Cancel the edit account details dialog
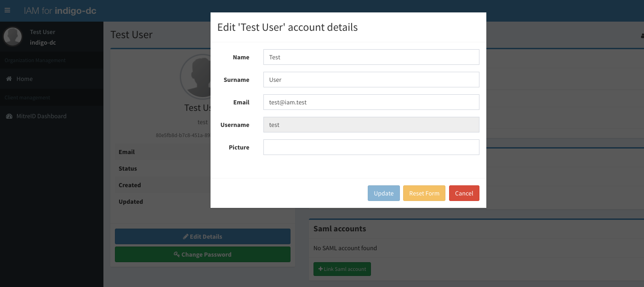This screenshot has width=644, height=287. (464, 193)
